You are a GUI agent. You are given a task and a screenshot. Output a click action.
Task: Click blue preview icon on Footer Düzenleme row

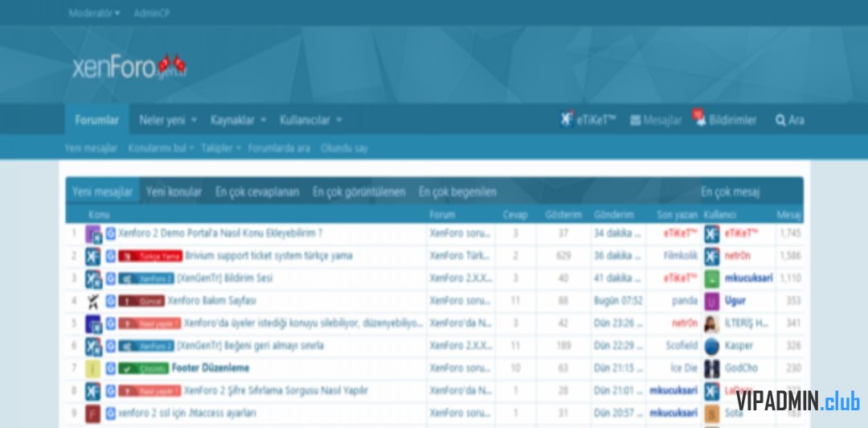tap(111, 368)
